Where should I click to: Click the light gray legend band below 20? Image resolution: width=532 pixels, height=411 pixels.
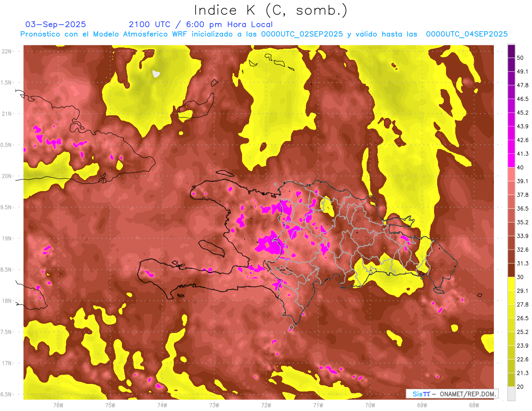(511, 394)
